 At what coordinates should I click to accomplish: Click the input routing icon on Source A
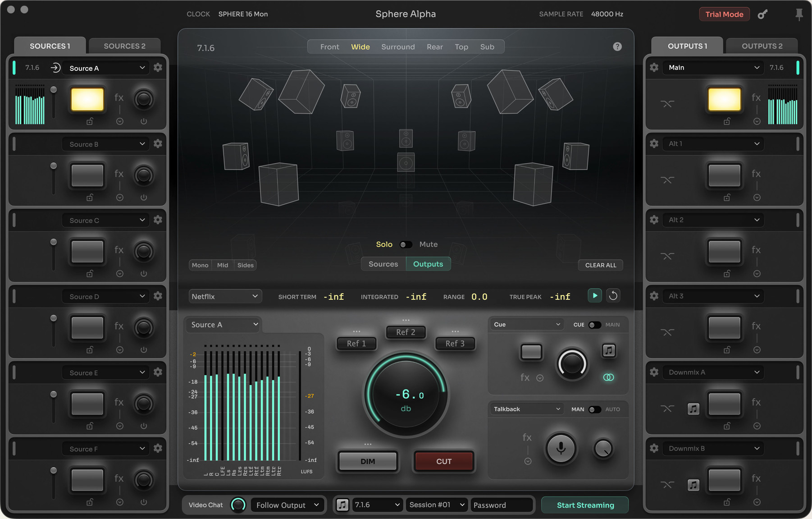pos(55,68)
